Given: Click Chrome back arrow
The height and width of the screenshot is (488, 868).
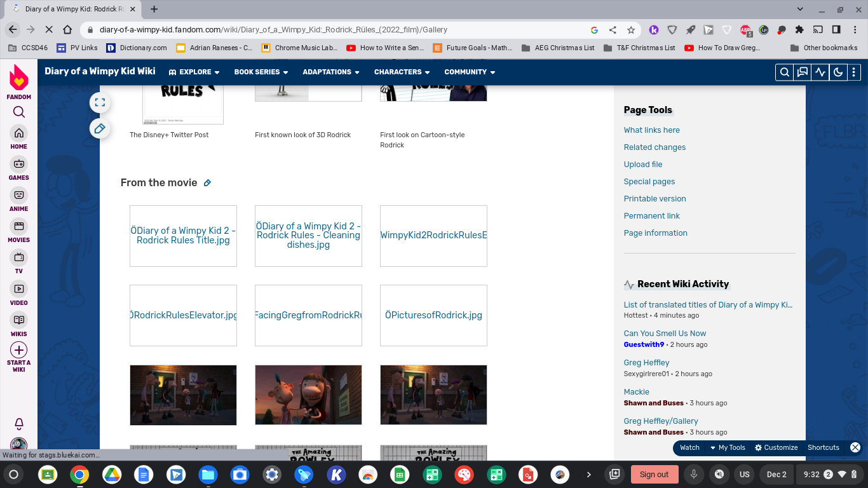Looking at the screenshot, I should [13, 30].
